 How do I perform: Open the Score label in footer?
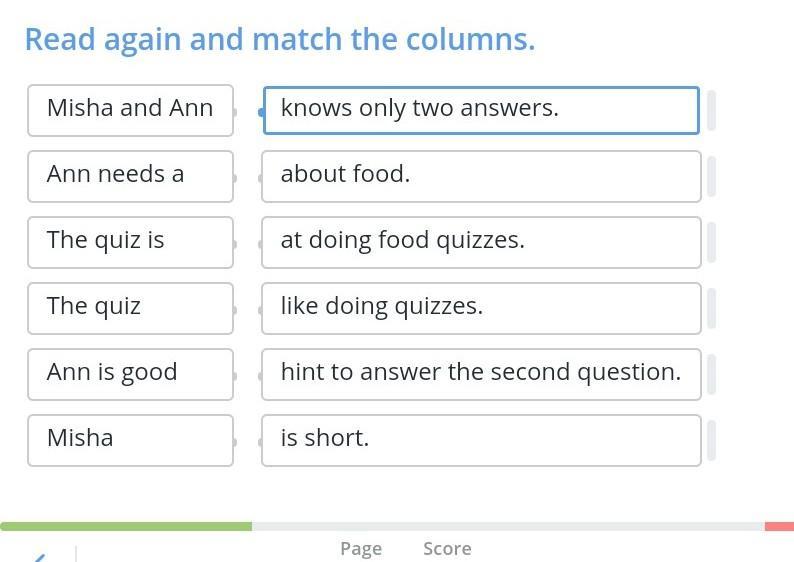point(447,548)
